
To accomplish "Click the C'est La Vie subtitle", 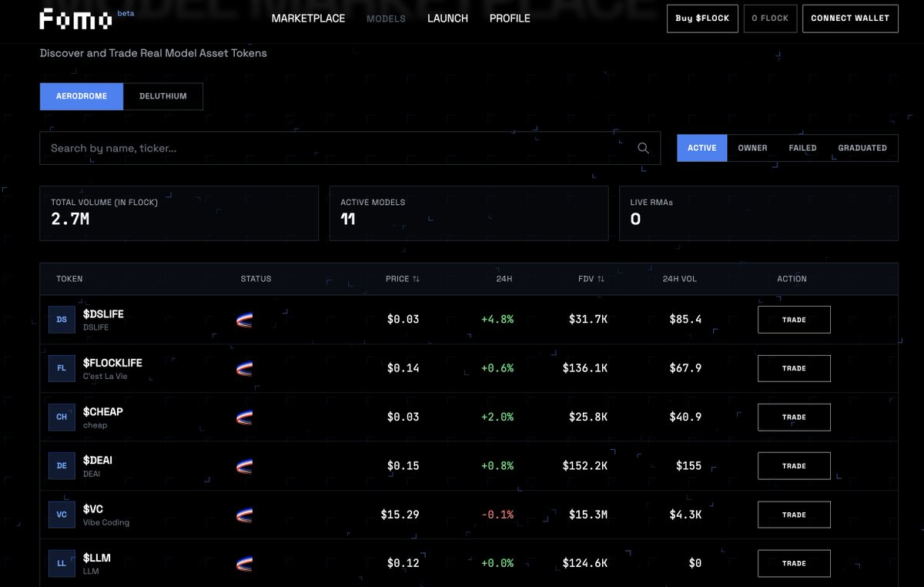I will point(105,376).
